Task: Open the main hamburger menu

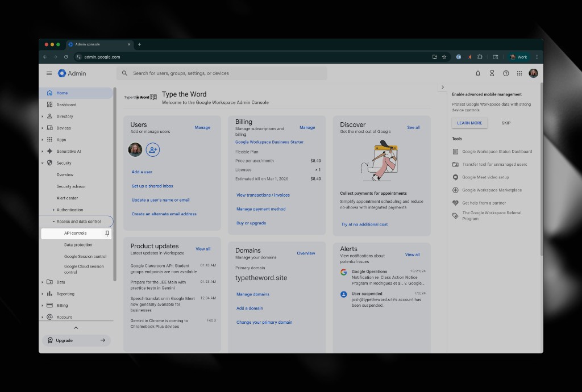Action: pyautogui.click(x=49, y=73)
